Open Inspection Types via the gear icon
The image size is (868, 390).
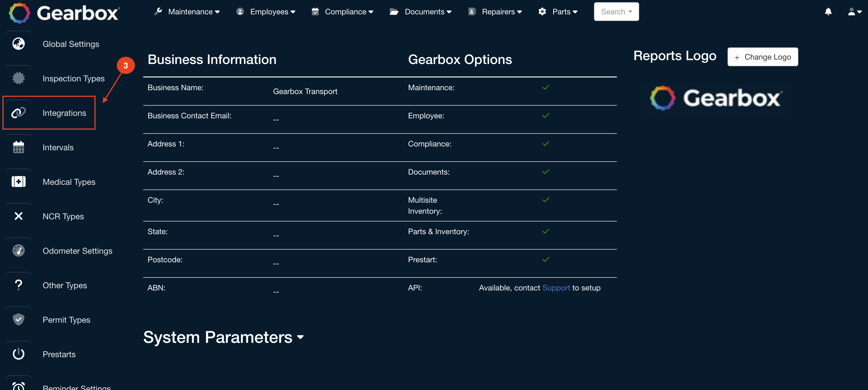pos(18,78)
